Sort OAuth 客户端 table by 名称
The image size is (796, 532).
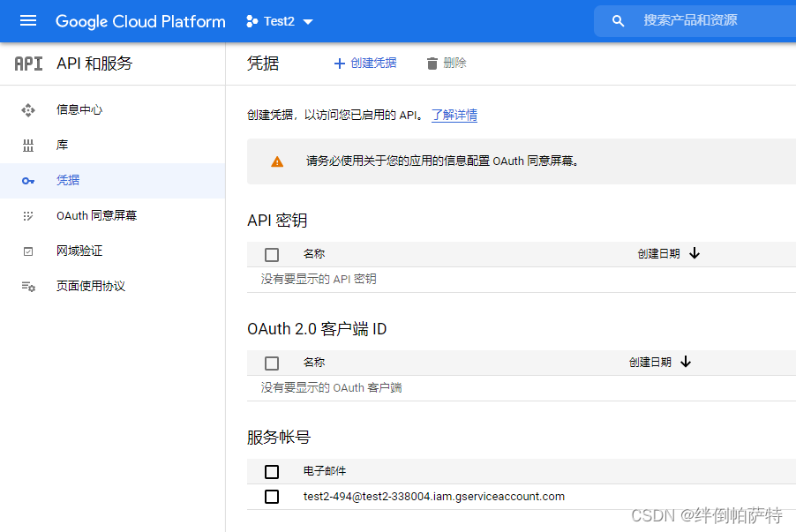pos(314,363)
